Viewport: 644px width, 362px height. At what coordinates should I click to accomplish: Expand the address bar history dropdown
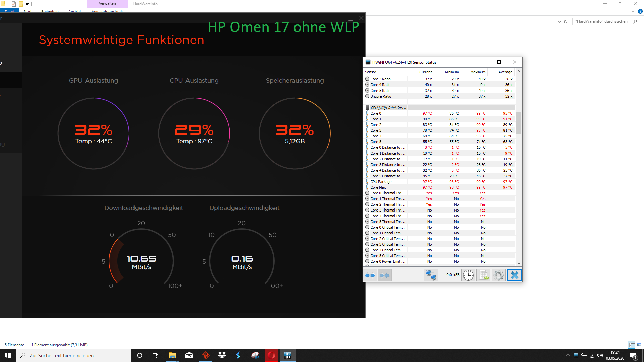point(559,21)
